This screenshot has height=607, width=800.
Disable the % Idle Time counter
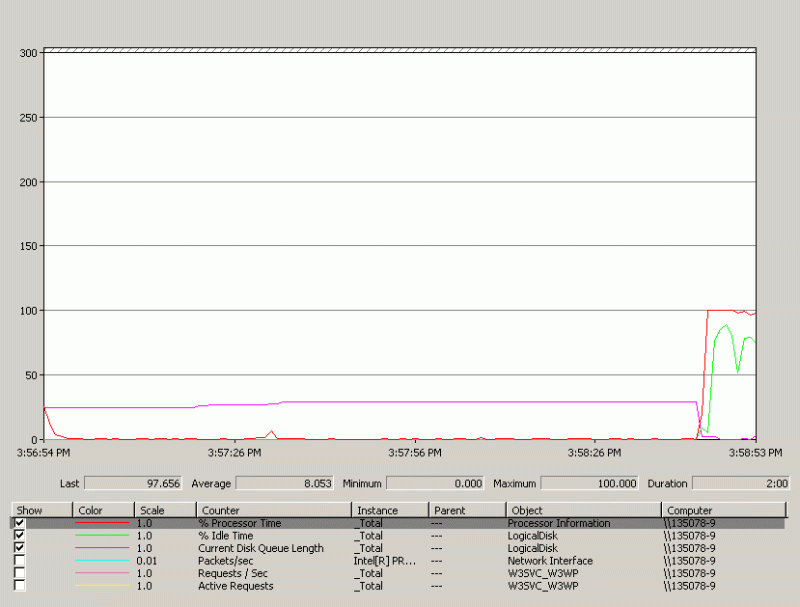point(22,535)
